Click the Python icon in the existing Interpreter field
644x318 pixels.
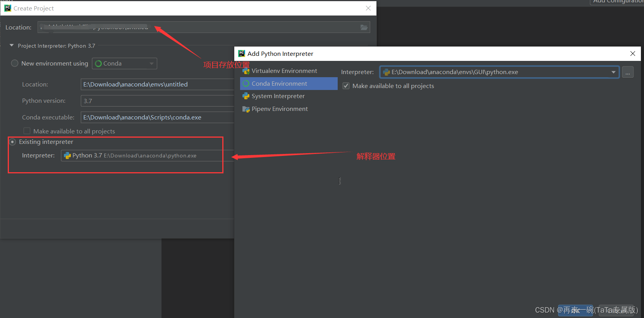point(67,156)
